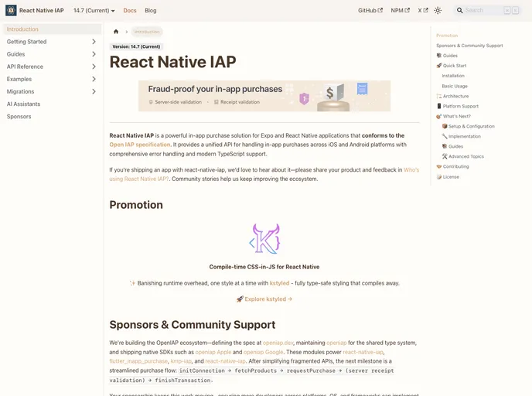This screenshot has width=532, height=396.
Task: Jump to Sponsors & Community Support in contents
Action: coord(469,46)
